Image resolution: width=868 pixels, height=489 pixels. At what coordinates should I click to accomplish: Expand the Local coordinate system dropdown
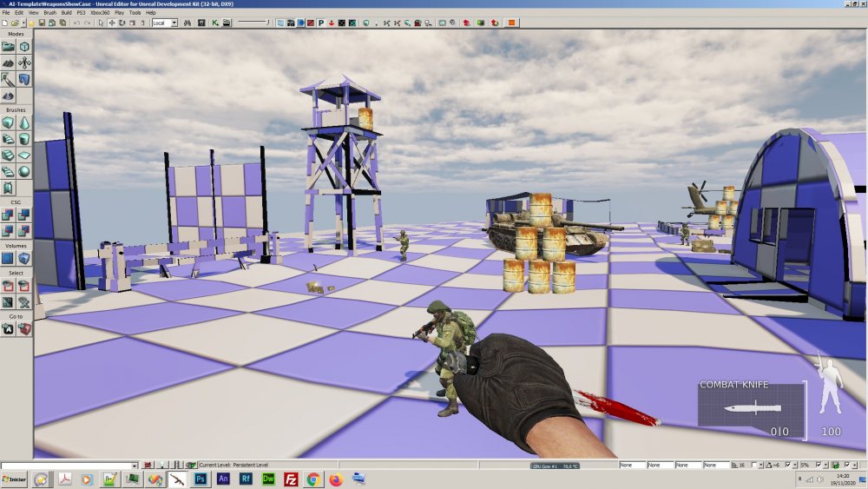tap(164, 23)
